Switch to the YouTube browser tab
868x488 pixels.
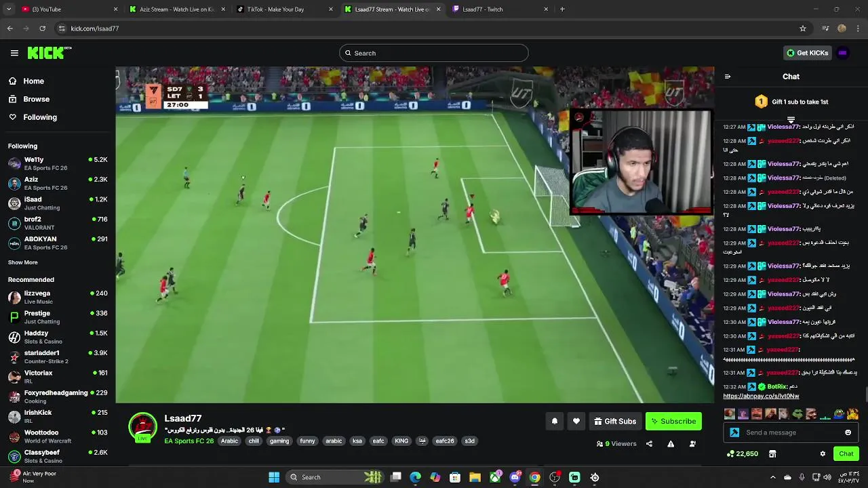coord(70,9)
